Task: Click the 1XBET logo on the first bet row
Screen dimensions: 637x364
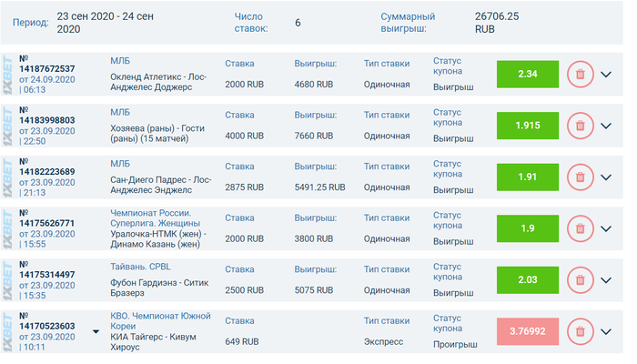Action: pyautogui.click(x=7, y=75)
